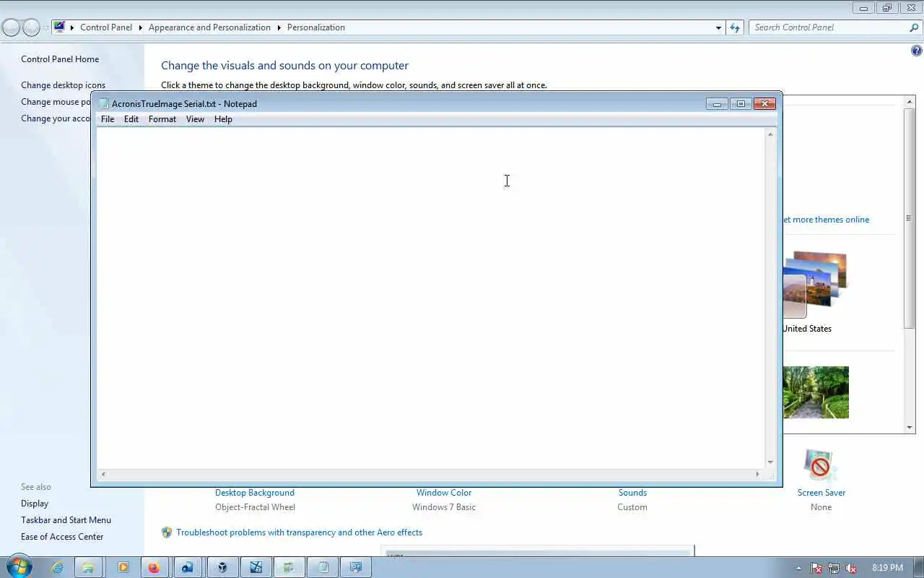Click Control Panel breadcrumb in address bar
The height and width of the screenshot is (578, 924).
click(106, 27)
